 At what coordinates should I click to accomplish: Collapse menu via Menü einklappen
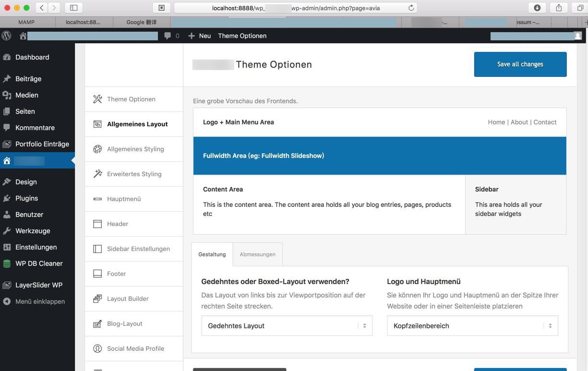(39, 301)
